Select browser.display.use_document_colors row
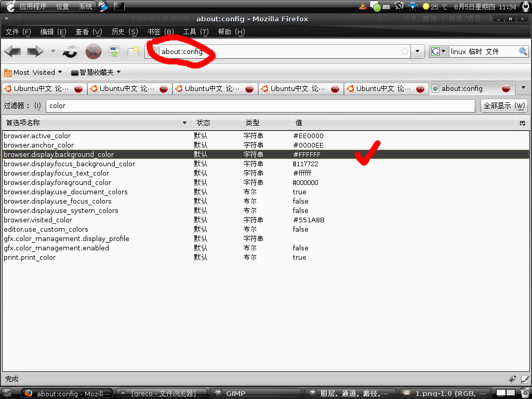The image size is (532, 399). (x=265, y=192)
